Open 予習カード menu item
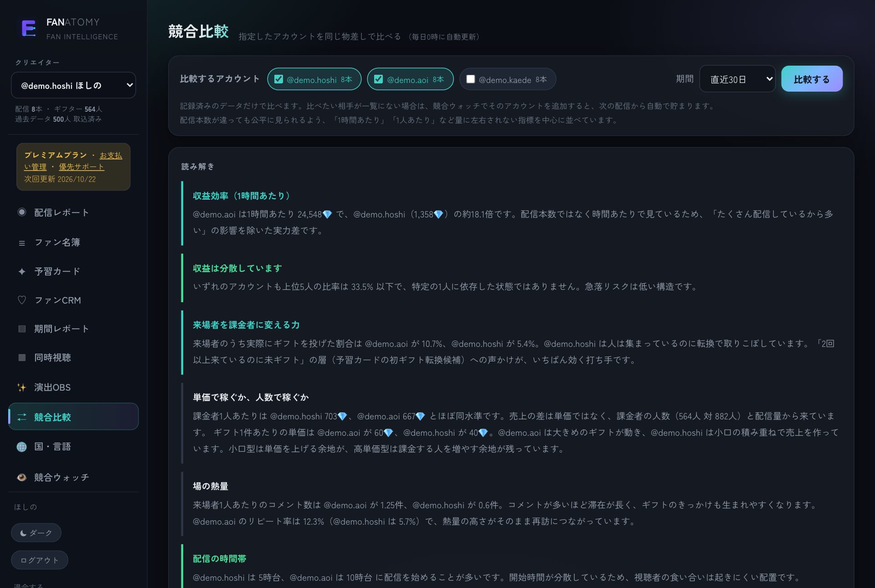The width and height of the screenshot is (875, 588). [x=73, y=272]
